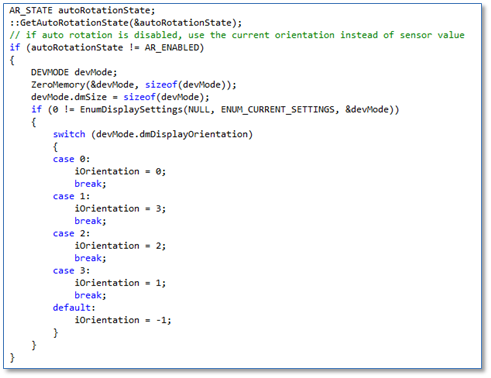Click ENUM_CURRENT_SETTINGS argument
Image resolution: width=491 pixels, height=378 pixels.
[x=278, y=110]
